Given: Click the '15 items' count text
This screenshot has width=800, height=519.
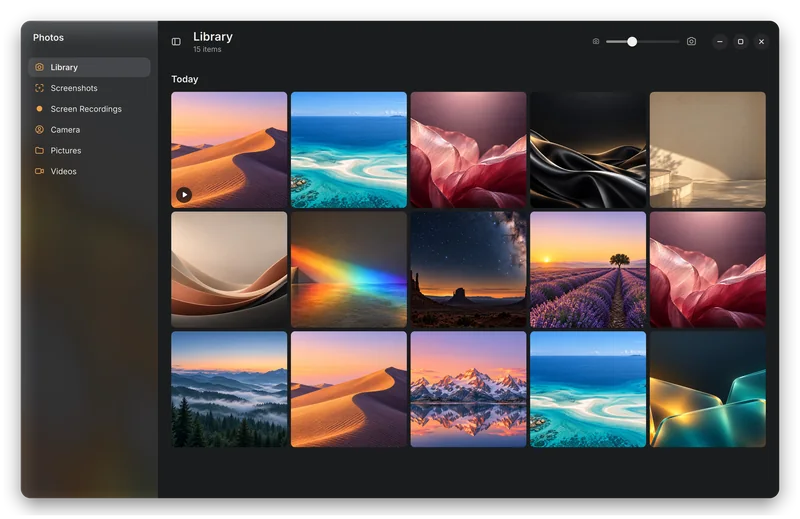Looking at the screenshot, I should point(207,50).
